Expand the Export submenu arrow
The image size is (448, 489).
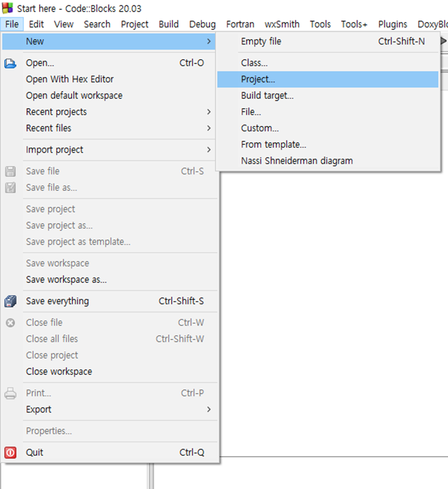pos(209,410)
